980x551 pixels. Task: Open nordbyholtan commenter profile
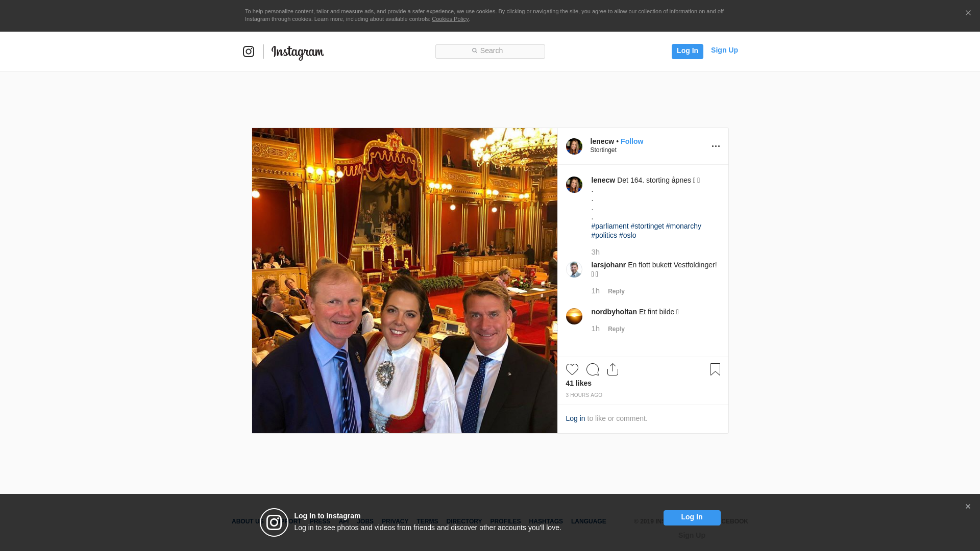point(614,312)
